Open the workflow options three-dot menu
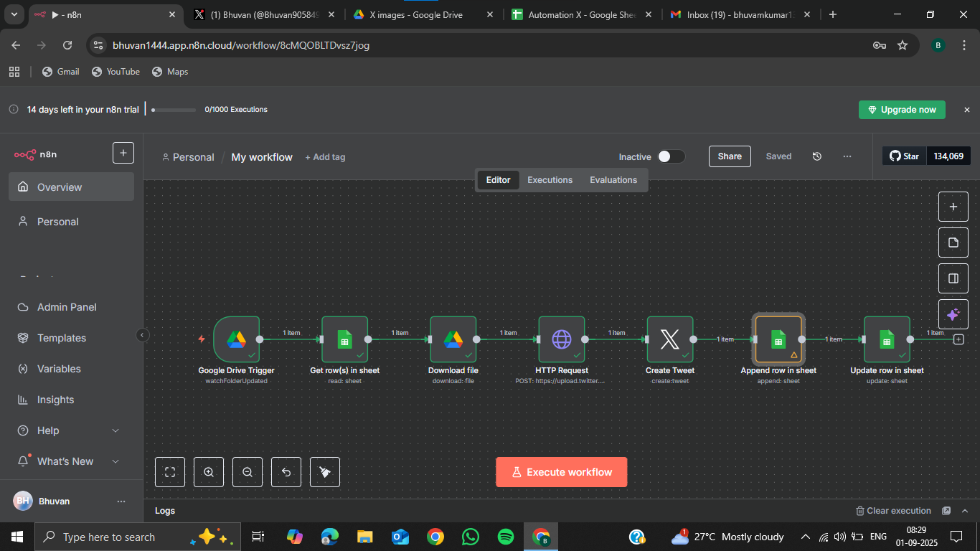Screen dimensions: 980x551 tap(847, 156)
